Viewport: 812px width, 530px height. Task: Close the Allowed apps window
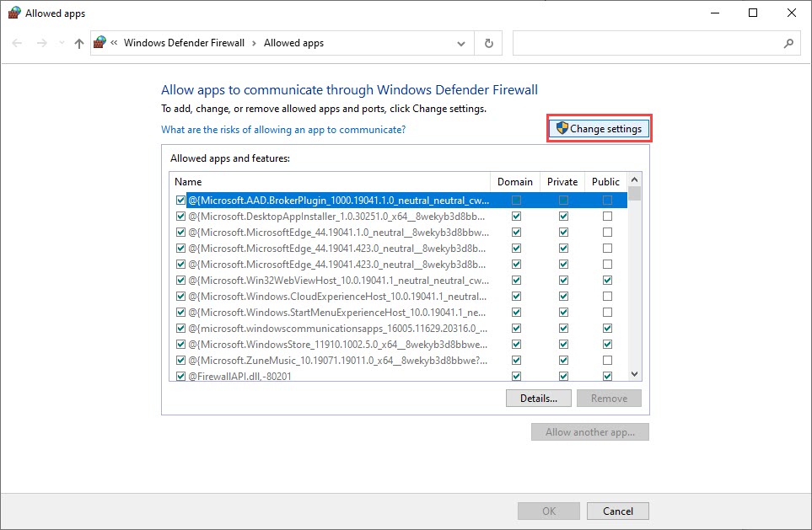(791, 13)
